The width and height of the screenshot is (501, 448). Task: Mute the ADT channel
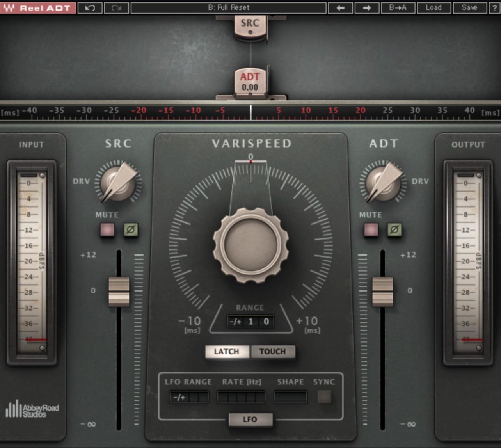pyautogui.click(x=371, y=229)
